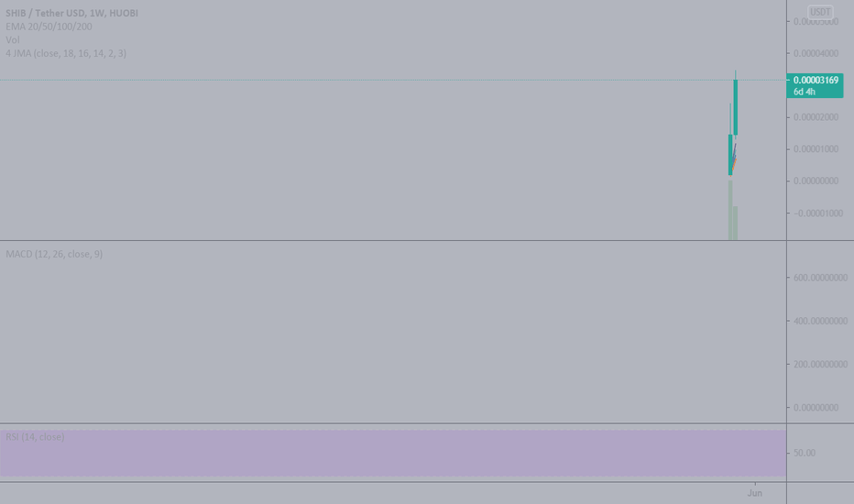Image resolution: width=854 pixels, height=504 pixels.
Task: Click the divider between price and MACD panes
Action: [393, 240]
